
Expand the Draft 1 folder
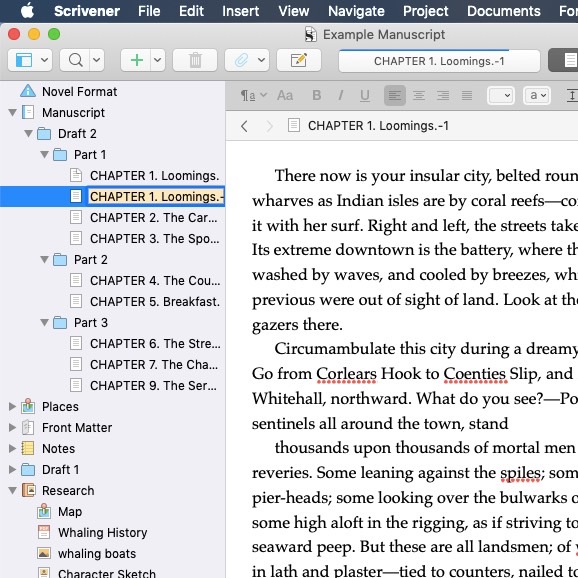coord(13,469)
